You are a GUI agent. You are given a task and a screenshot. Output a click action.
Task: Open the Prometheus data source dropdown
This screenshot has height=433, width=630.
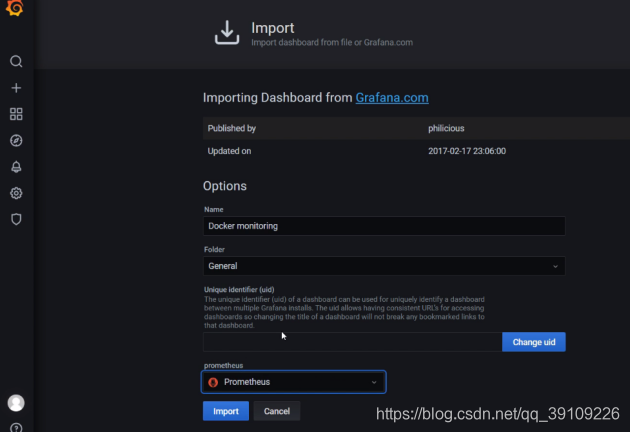coord(294,382)
